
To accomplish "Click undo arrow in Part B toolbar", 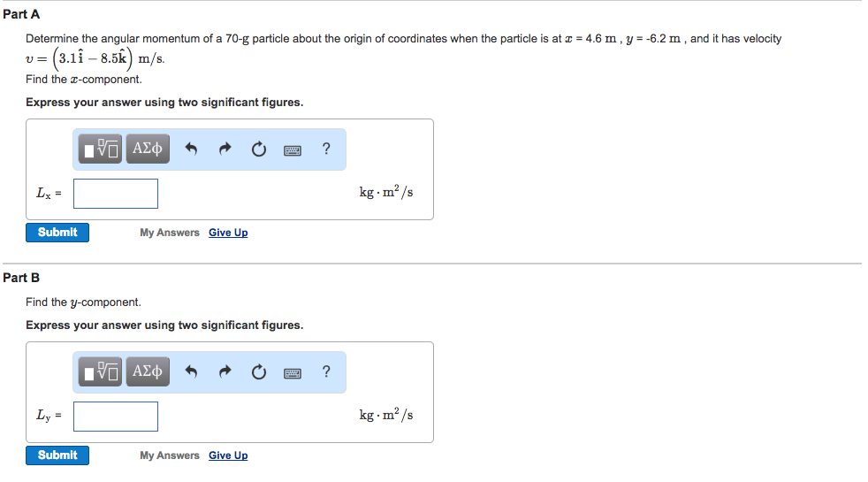I will coord(190,372).
